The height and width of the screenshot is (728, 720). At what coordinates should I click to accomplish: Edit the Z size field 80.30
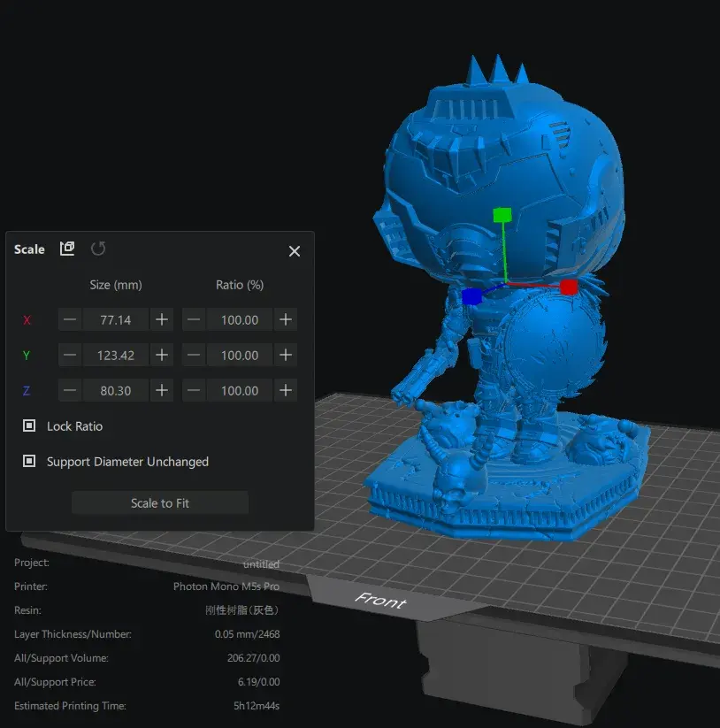[x=116, y=390]
